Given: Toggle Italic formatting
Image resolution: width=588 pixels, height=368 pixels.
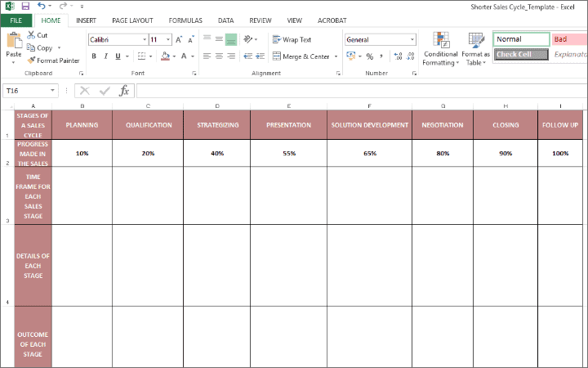Looking at the screenshot, I should pyautogui.click(x=105, y=56).
